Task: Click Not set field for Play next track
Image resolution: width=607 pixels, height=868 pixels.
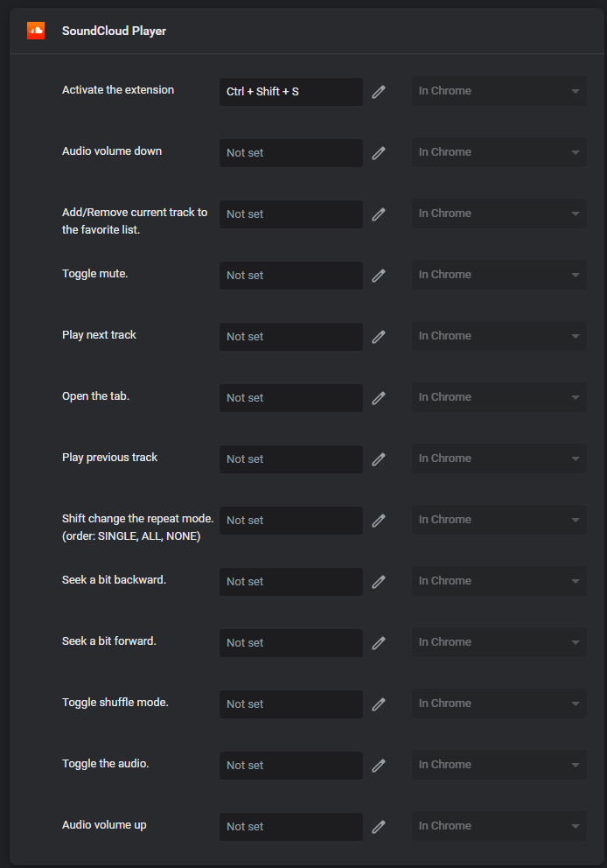Action: [291, 337]
